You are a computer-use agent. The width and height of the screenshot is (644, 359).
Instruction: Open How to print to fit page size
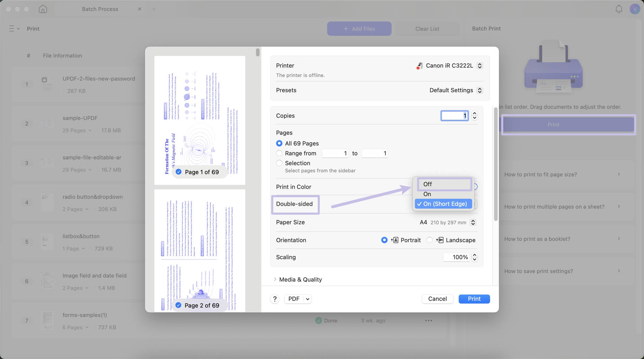tap(562, 174)
